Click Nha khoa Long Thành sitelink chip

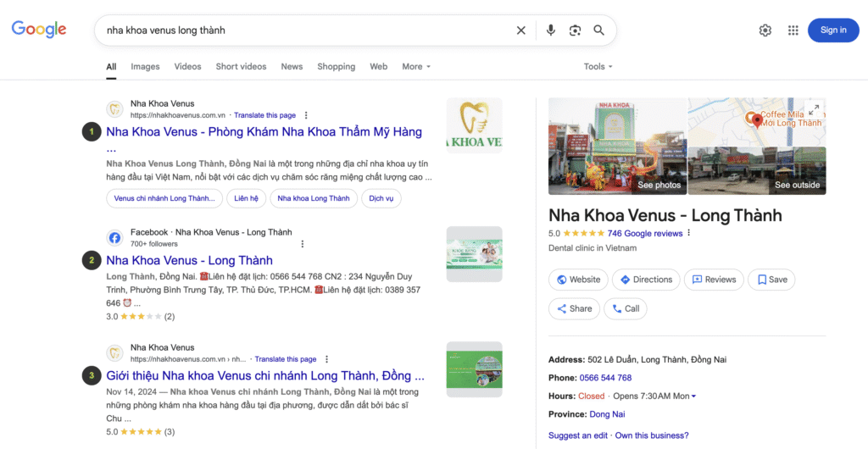click(314, 198)
